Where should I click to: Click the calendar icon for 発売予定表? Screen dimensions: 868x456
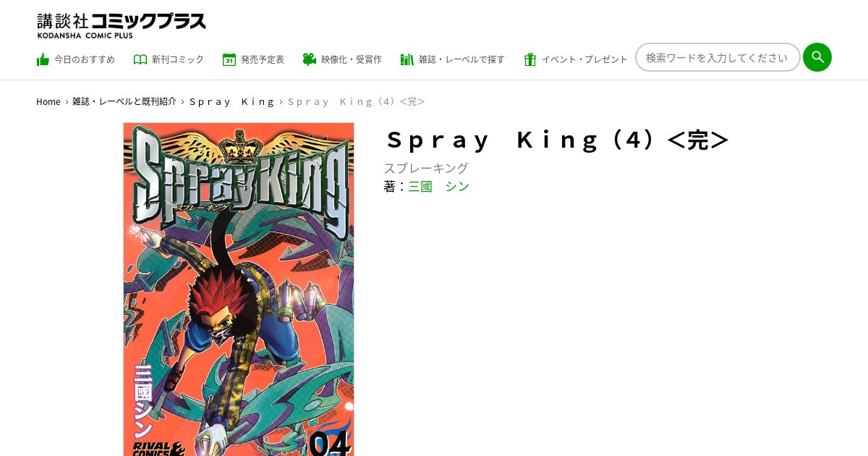pos(229,59)
